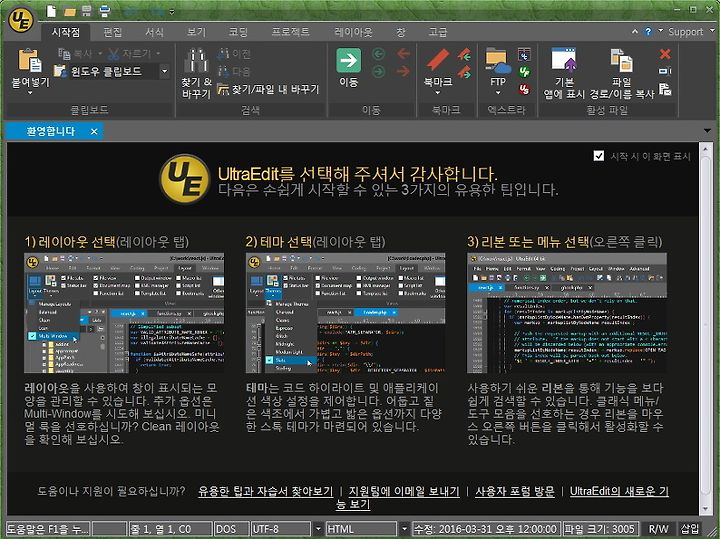Screen dimensions: 720x539
Task: Click the 파일 크기: 3005 status field
Action: click(x=600, y=528)
